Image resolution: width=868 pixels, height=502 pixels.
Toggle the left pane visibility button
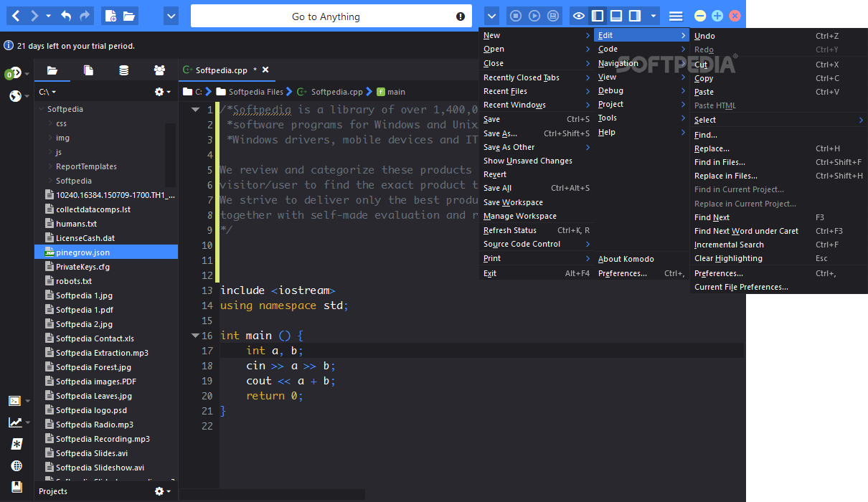(x=597, y=16)
